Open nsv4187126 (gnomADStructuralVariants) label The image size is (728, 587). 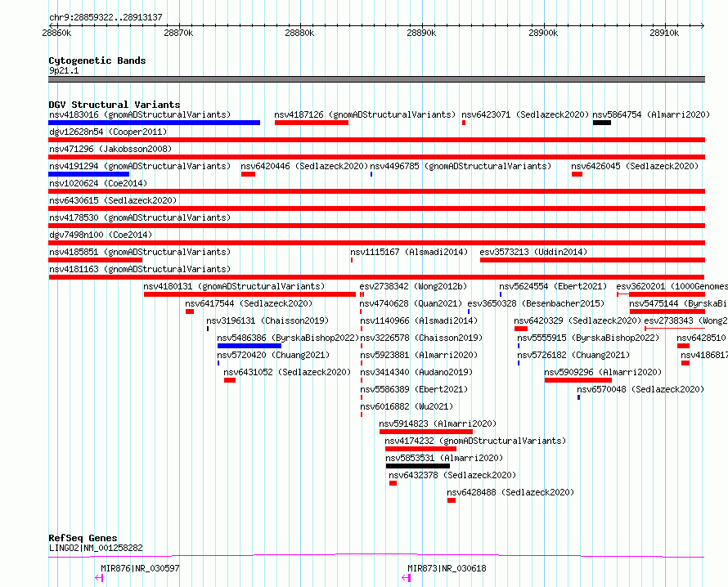[x=365, y=114]
